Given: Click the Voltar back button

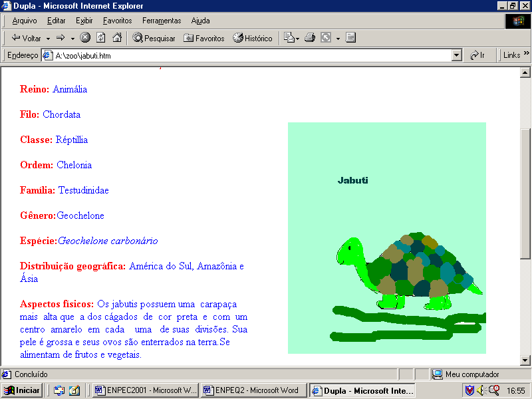Looking at the screenshot, I should tap(26, 38).
